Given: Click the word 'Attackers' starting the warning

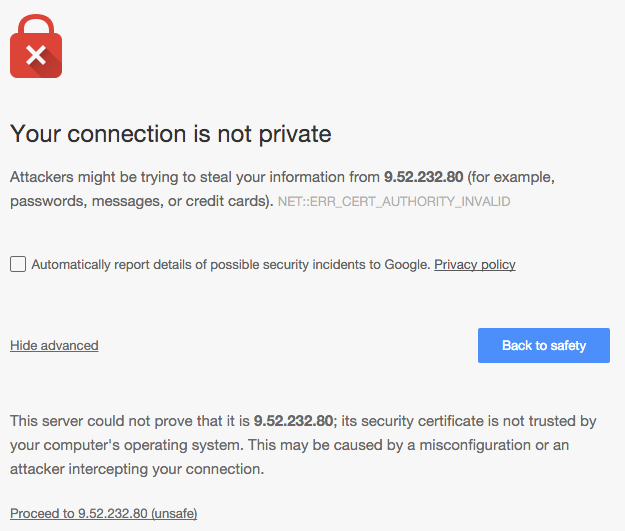Looking at the screenshot, I should pos(43,177).
